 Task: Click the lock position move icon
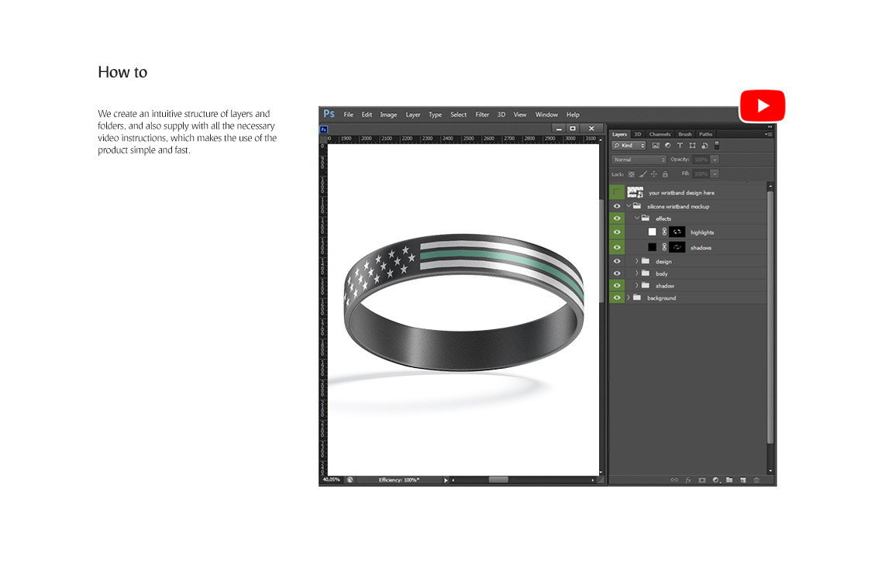654,174
